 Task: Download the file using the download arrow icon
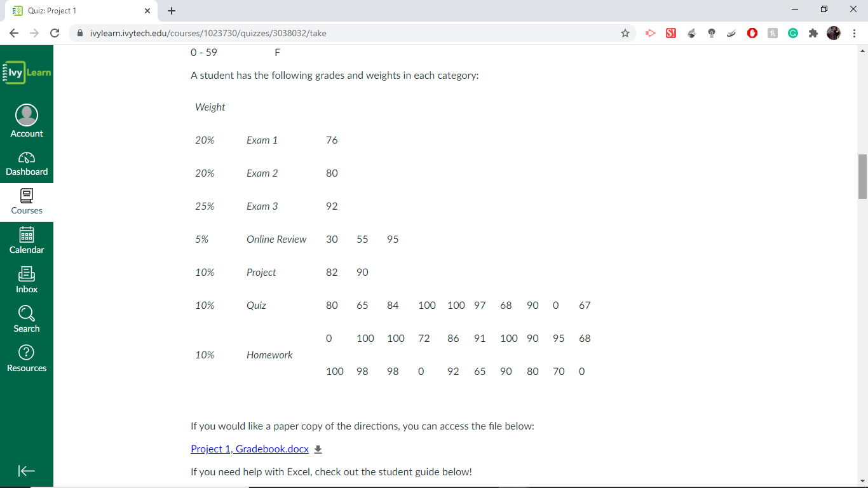tap(318, 449)
